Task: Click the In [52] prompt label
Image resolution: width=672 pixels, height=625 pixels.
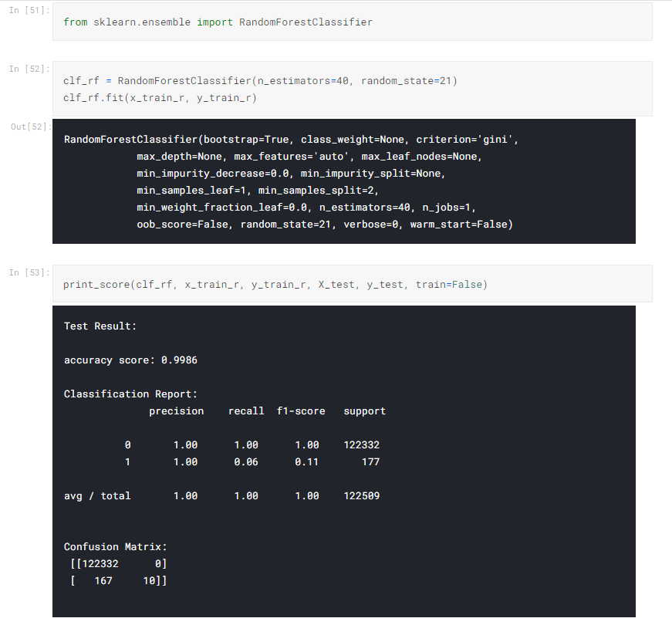Action: click(x=29, y=69)
